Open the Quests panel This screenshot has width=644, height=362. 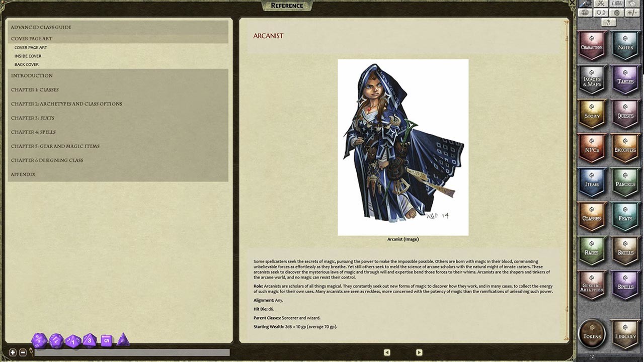[625, 114]
